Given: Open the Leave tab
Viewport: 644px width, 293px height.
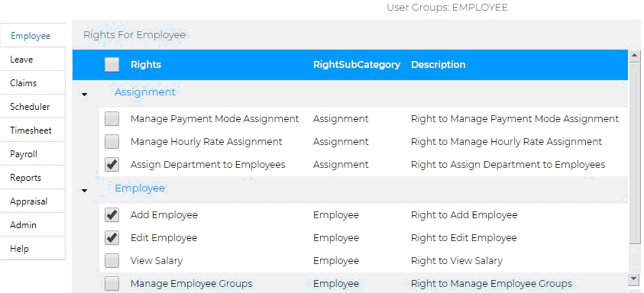Looking at the screenshot, I should pyautogui.click(x=32, y=59).
